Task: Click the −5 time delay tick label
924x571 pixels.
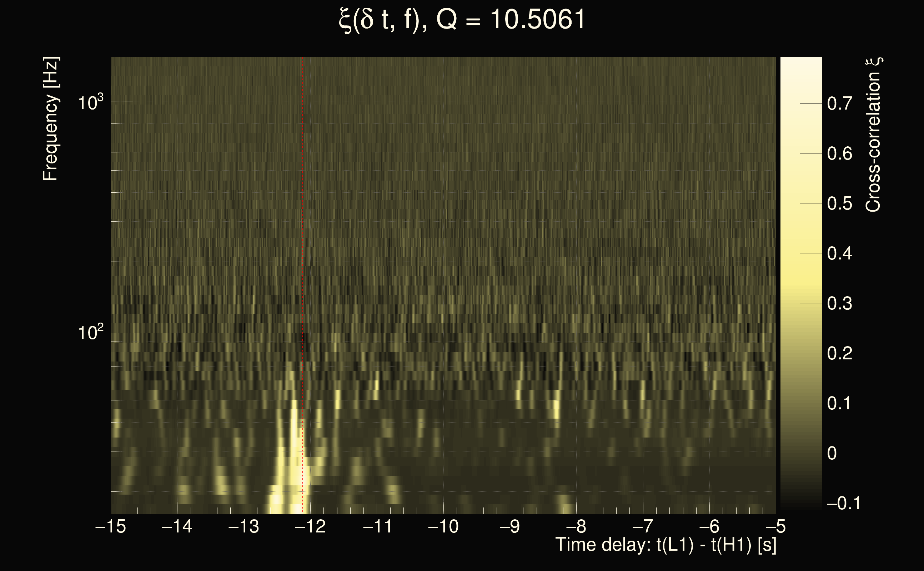Action: coord(775,526)
